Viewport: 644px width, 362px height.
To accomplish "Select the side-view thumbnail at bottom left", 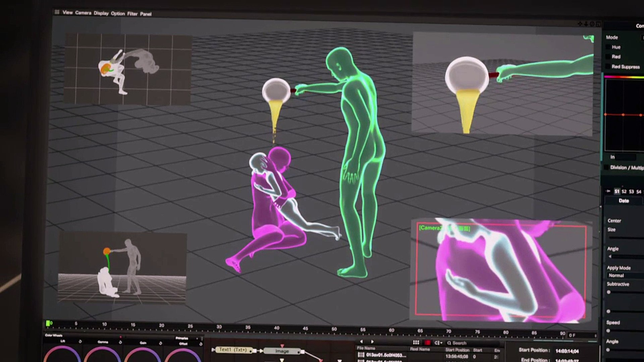I will tap(122, 267).
